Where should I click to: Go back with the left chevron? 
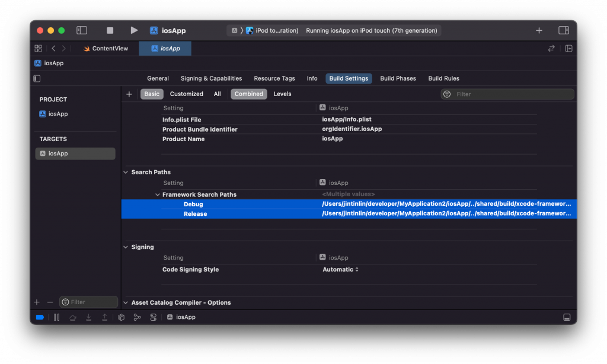[x=53, y=49]
